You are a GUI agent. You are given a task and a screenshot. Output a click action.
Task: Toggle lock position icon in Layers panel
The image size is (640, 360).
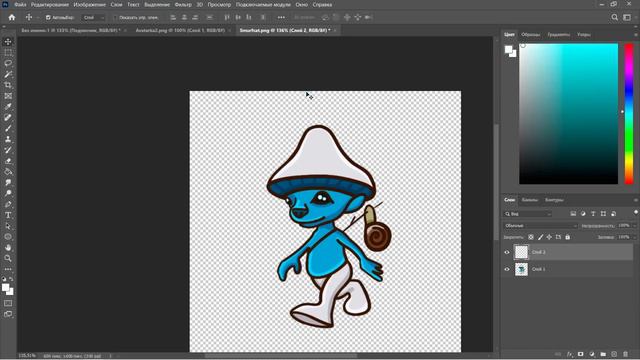point(549,237)
